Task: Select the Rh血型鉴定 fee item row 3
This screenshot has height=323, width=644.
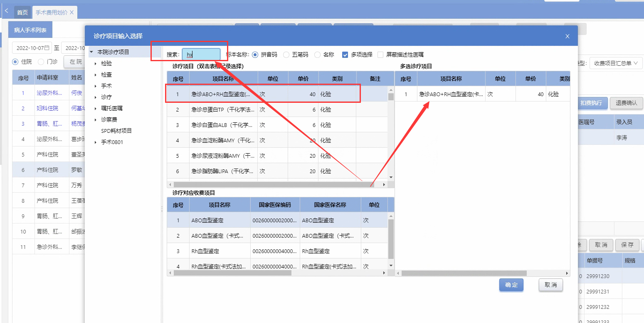Action: (277, 251)
